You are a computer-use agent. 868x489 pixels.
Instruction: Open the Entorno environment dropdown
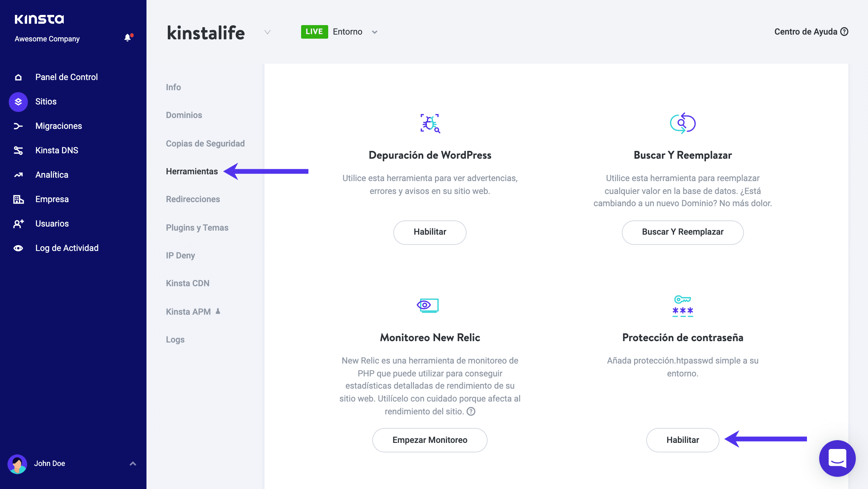(374, 32)
